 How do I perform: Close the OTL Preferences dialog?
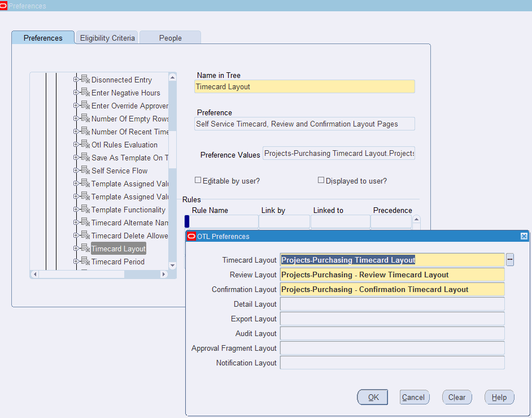524,236
